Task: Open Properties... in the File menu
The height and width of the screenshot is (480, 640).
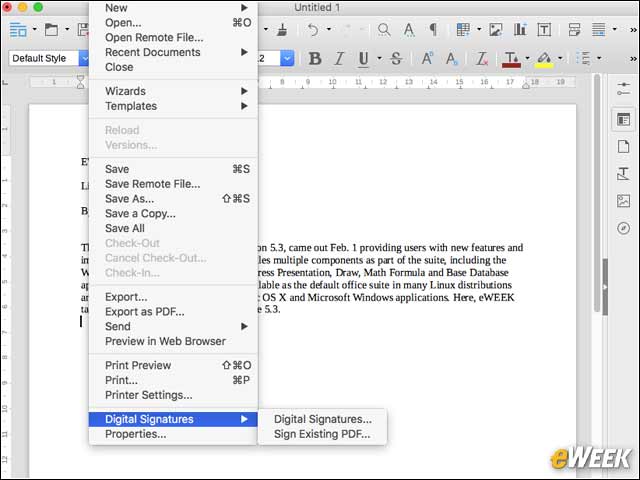Action: pos(173,434)
